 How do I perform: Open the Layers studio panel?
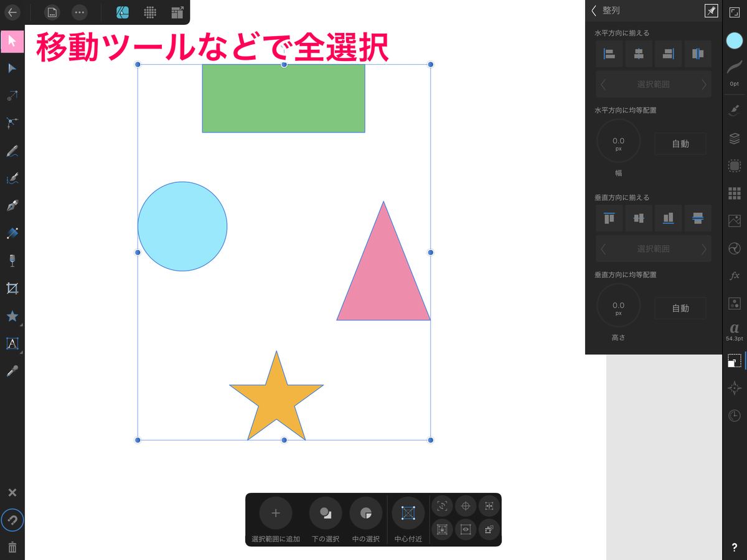click(x=734, y=138)
